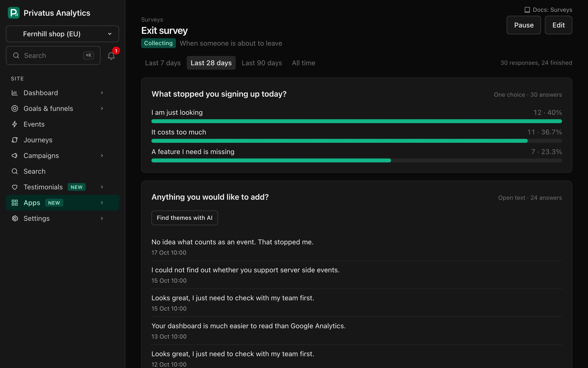Open Journeys in sidebar

click(62, 140)
